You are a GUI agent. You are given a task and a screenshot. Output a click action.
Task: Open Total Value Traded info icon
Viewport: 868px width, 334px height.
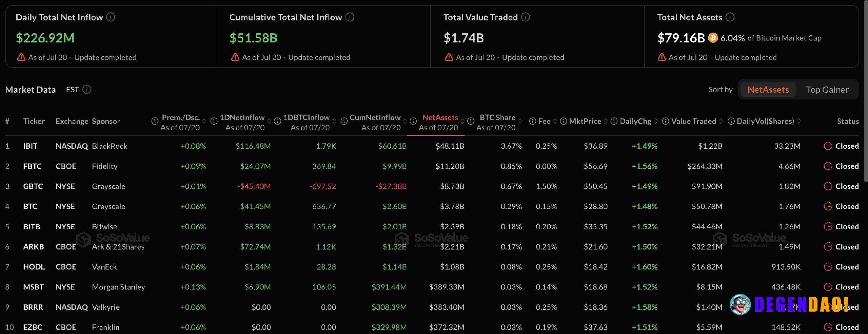[526, 17]
